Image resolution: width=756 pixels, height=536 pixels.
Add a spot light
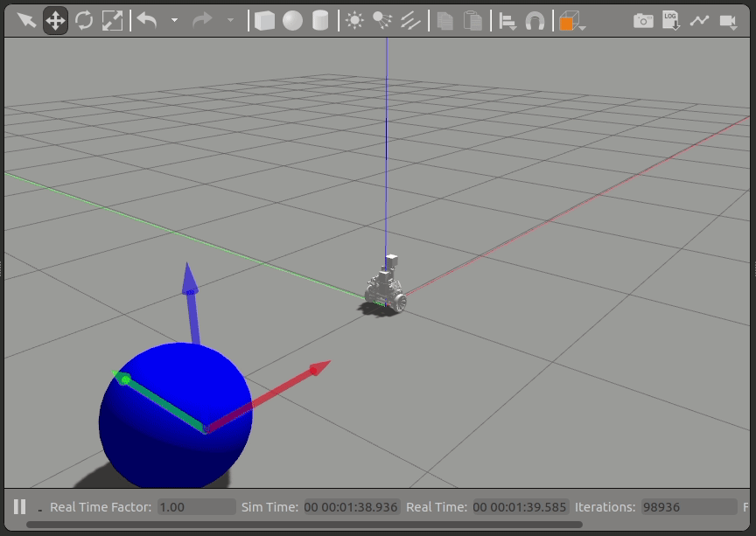pos(383,21)
